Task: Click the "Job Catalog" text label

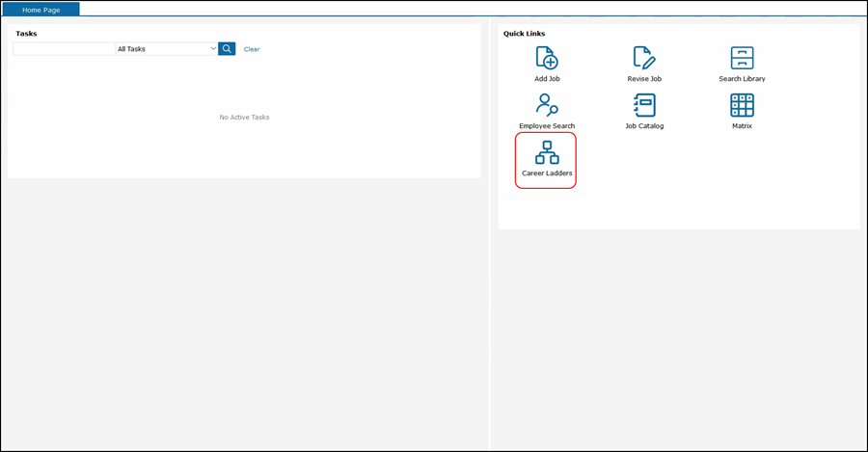Action: [644, 126]
